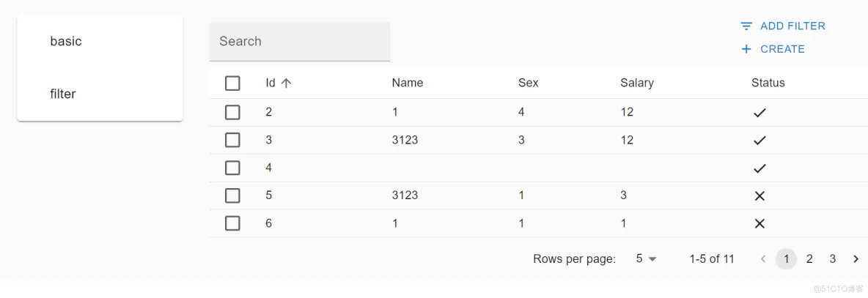Jump to page 3
This screenshot has height=298, width=868.
833,258
